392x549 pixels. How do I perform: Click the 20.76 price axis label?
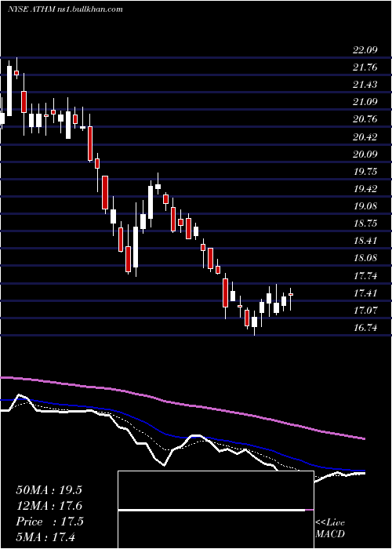(365, 119)
